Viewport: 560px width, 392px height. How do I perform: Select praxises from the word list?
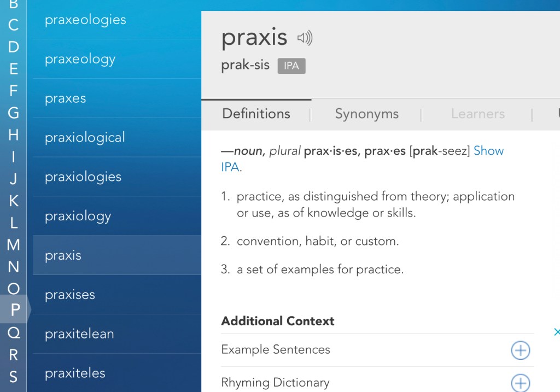pyautogui.click(x=70, y=295)
